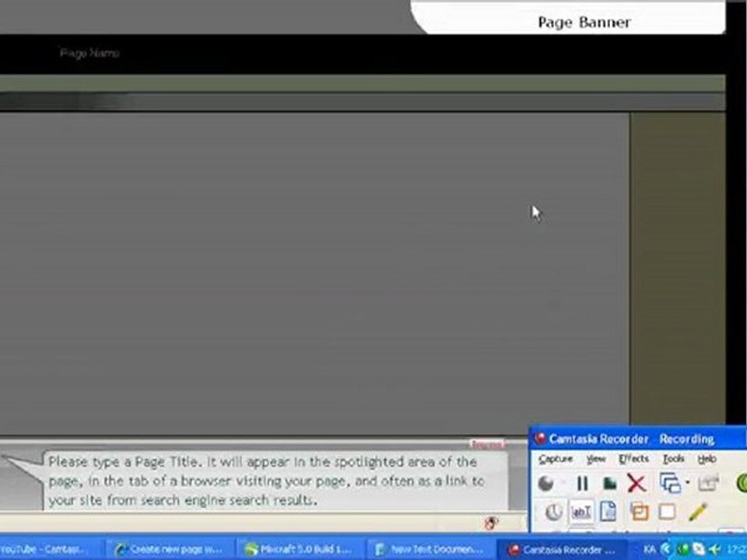This screenshot has height=560, width=747.
Task: Click the KA language indicator in tray
Action: pyautogui.click(x=649, y=549)
